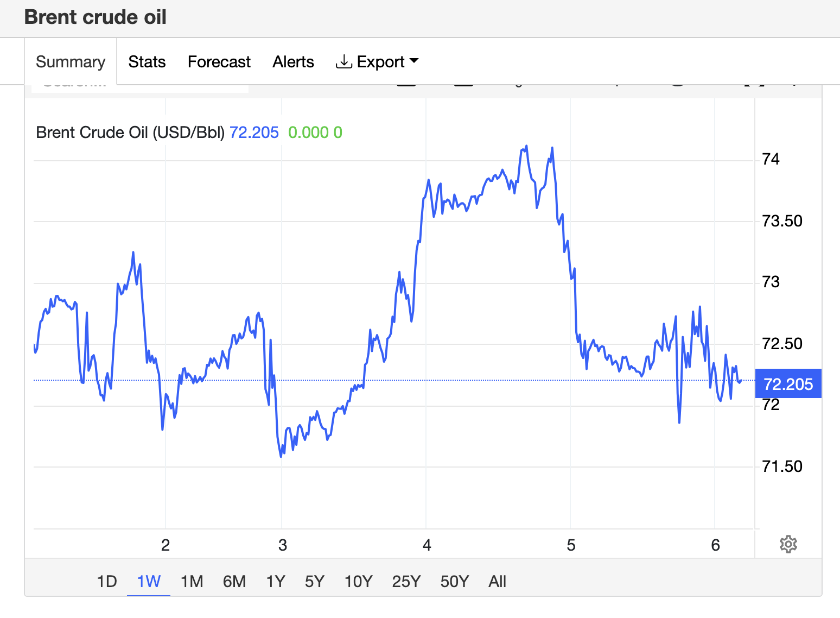Screen dimensions: 840x618
Task: Click the blue 72.205 value in legend
Action: [x=254, y=133]
